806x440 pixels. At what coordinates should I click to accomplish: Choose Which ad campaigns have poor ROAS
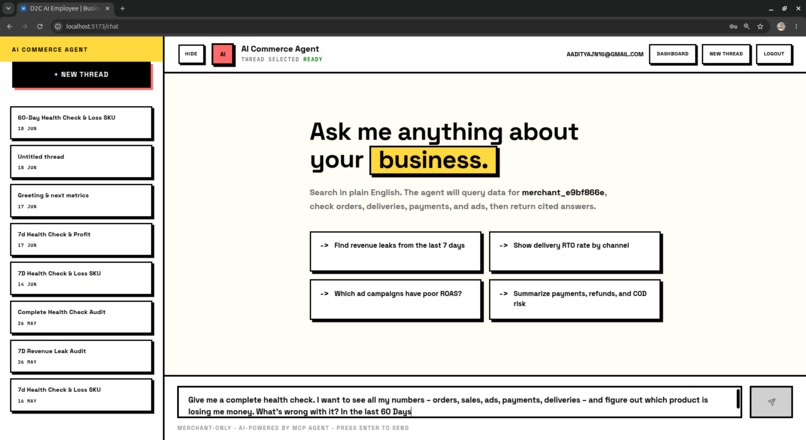(x=396, y=299)
